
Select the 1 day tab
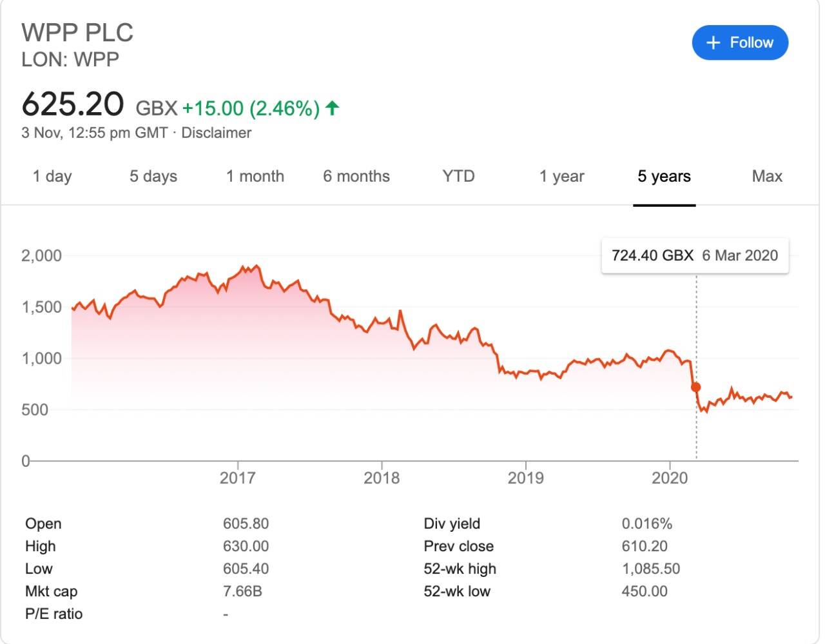52,176
